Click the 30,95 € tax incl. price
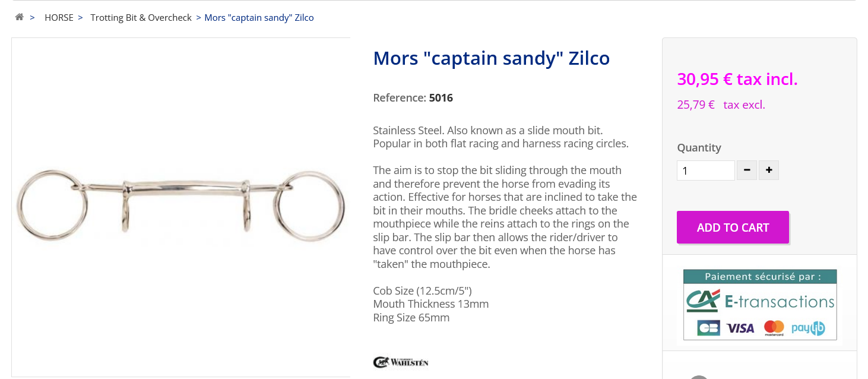868x379 pixels. pos(737,78)
